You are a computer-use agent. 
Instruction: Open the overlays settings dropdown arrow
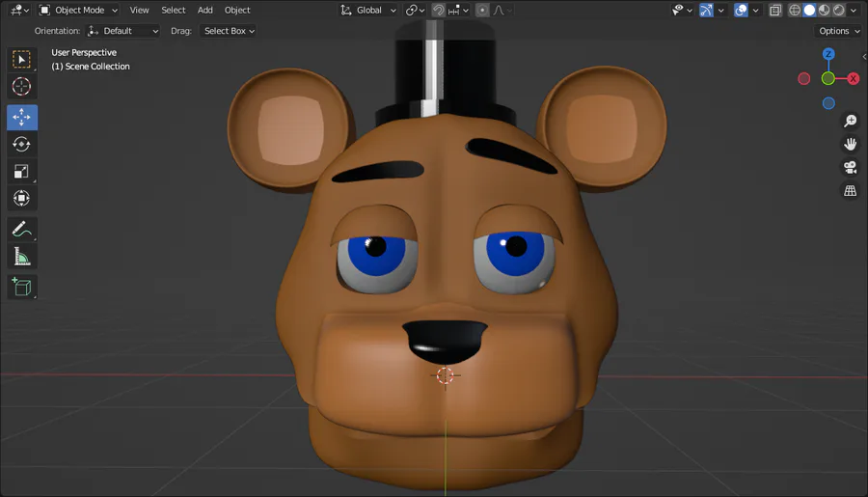[x=755, y=10]
